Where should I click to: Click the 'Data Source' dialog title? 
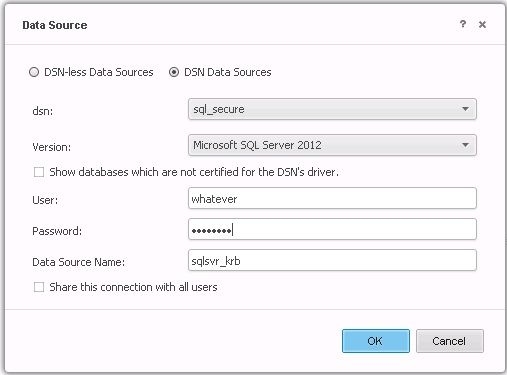55,25
